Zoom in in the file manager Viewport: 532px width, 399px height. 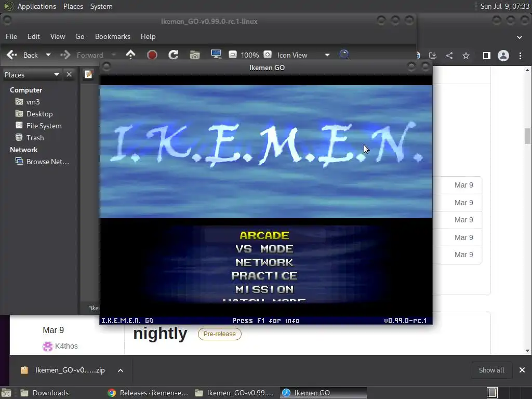point(268,55)
